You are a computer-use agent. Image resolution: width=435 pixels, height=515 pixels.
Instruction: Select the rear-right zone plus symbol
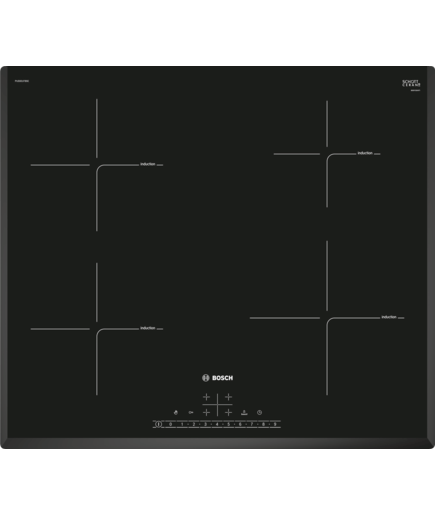tap(228, 397)
